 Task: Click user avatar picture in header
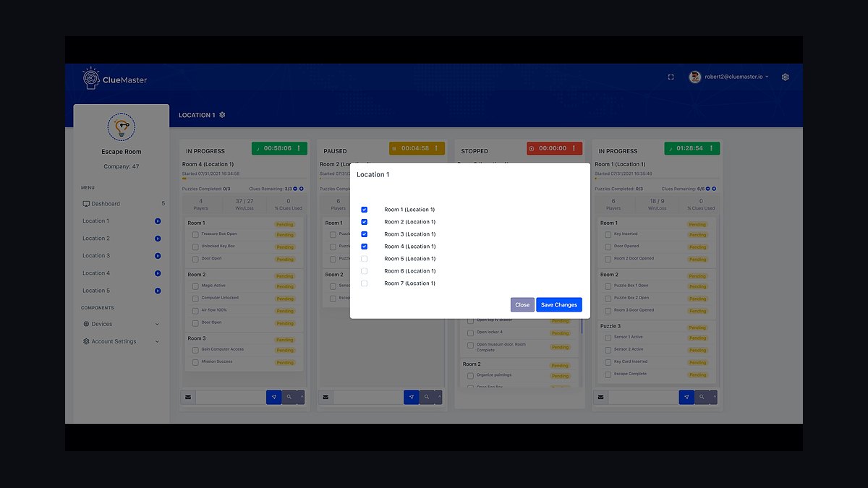[x=694, y=77]
